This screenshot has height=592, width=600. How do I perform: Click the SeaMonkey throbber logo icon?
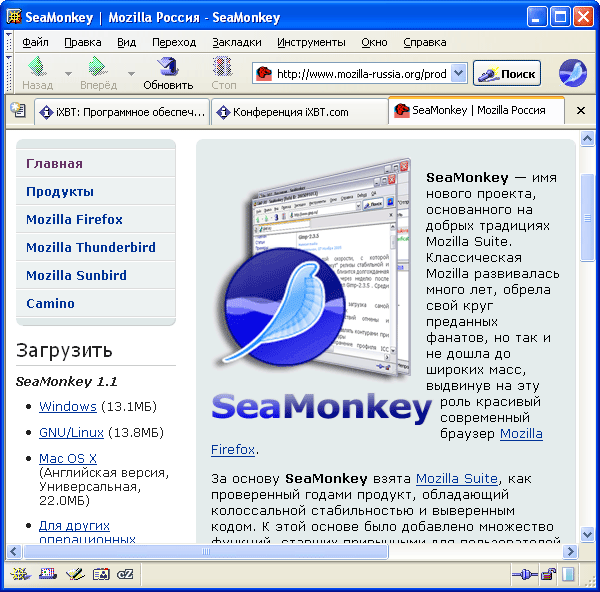572,72
